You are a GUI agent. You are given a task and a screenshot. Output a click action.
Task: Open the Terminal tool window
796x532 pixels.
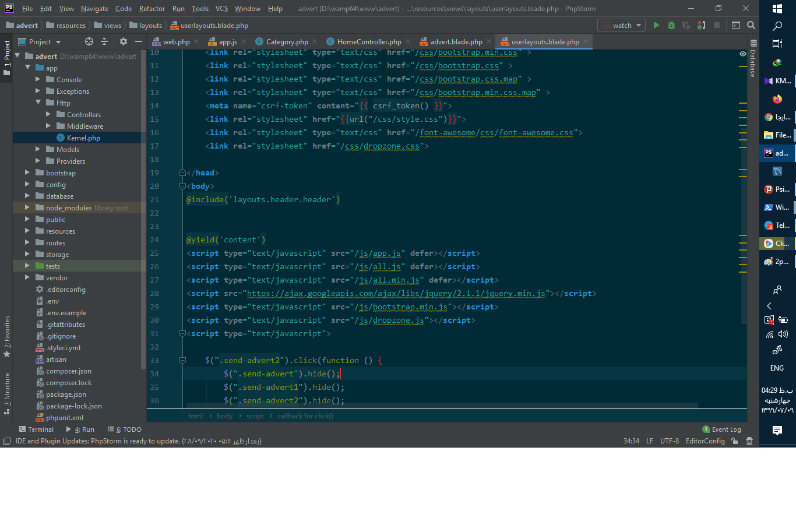pyautogui.click(x=36, y=429)
